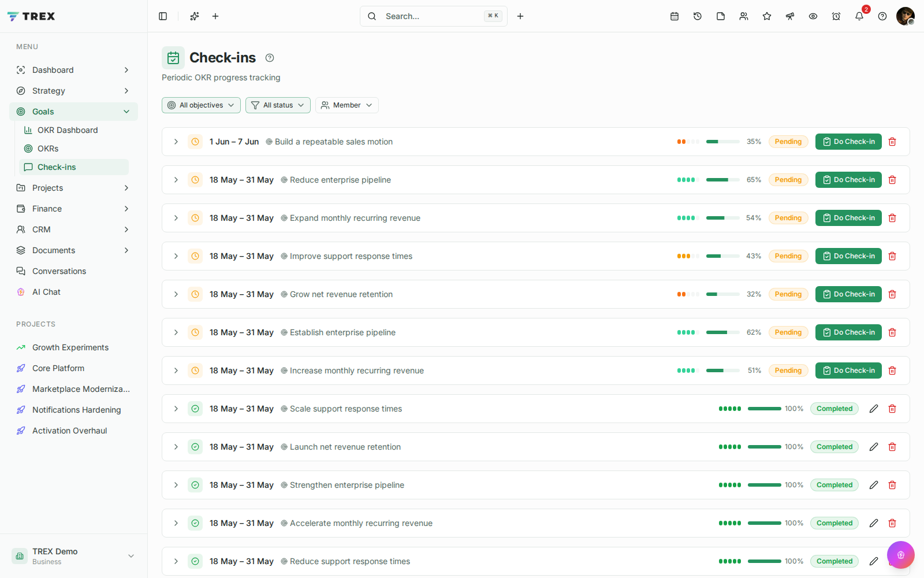Open the calendar icon in top bar
The height and width of the screenshot is (578, 924).
675,16
